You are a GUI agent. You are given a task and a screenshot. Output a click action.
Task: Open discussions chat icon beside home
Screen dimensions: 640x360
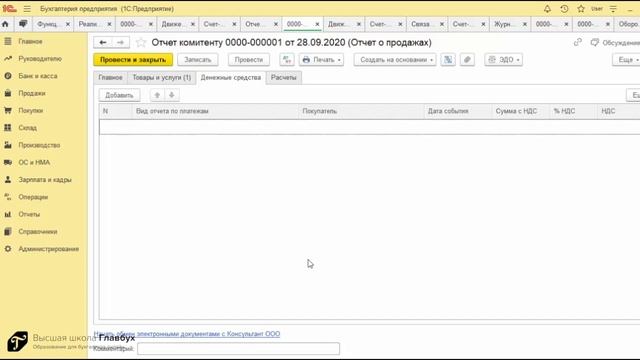[x=23, y=24]
